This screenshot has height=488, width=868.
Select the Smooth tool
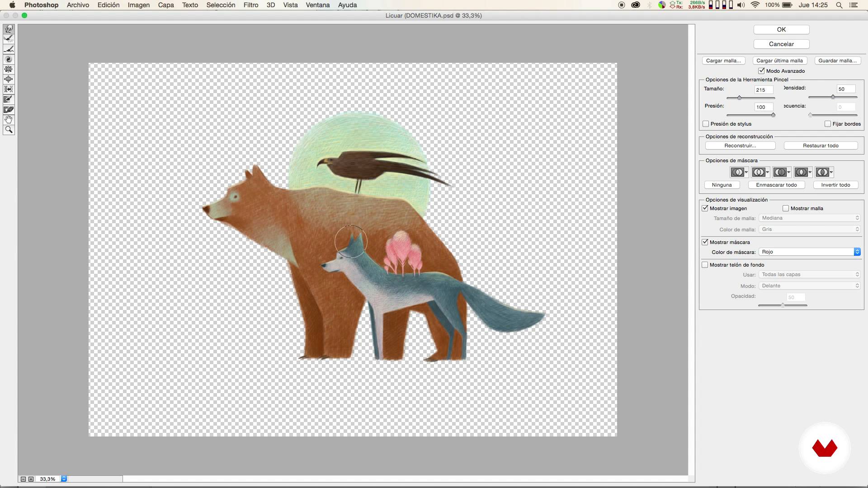(x=9, y=49)
